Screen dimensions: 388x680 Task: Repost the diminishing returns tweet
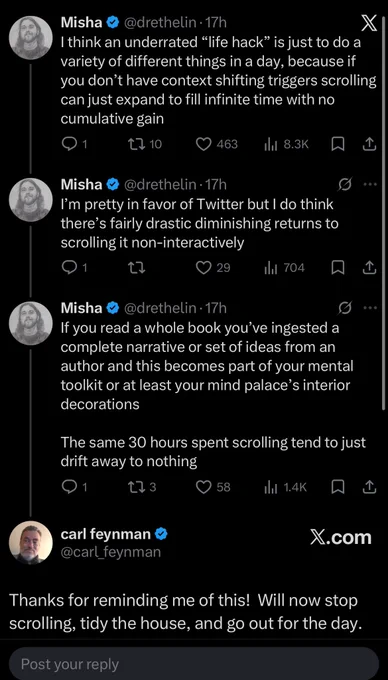click(138, 268)
